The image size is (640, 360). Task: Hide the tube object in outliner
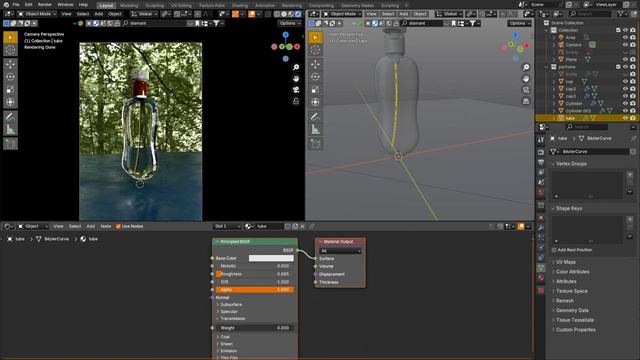point(625,118)
